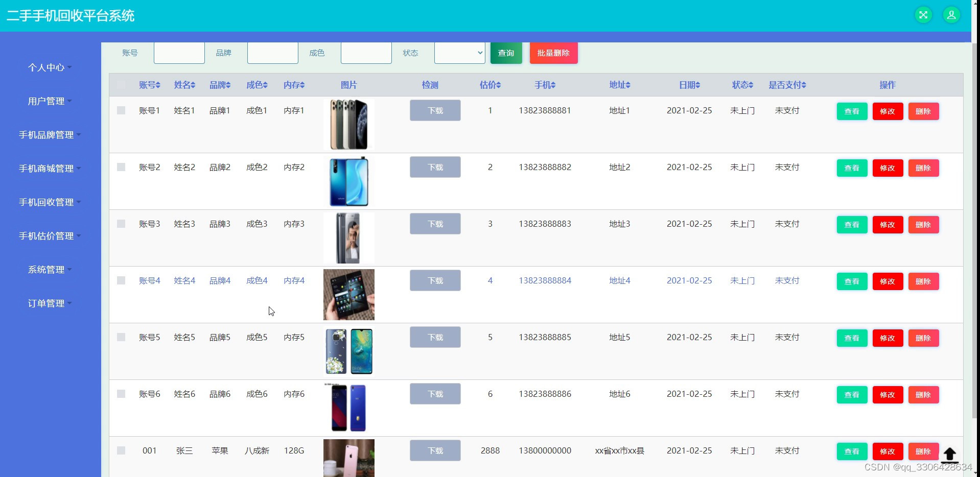Screen dimensions: 980x477
Task: Sort table by 账号 column
Action: [x=150, y=85]
